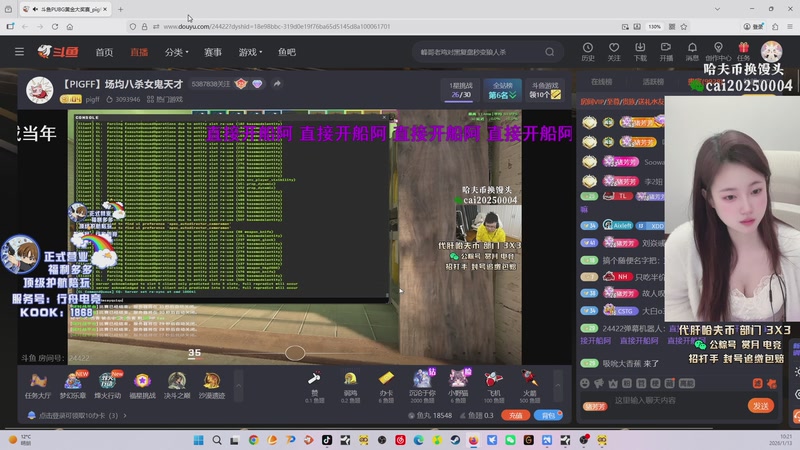Viewport: 800px width, 450px height.
Task: Open the hamburger menu beside Douyu logo
Action: [x=19, y=52]
